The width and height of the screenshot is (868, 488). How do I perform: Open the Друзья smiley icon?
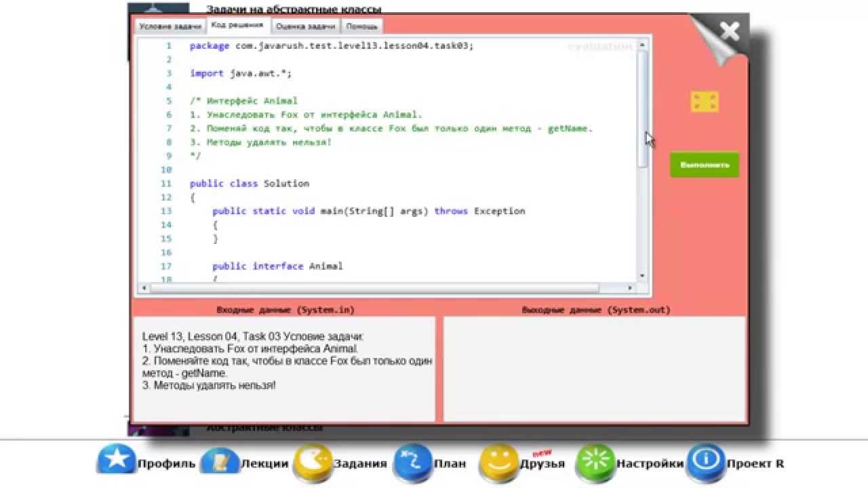click(x=499, y=464)
